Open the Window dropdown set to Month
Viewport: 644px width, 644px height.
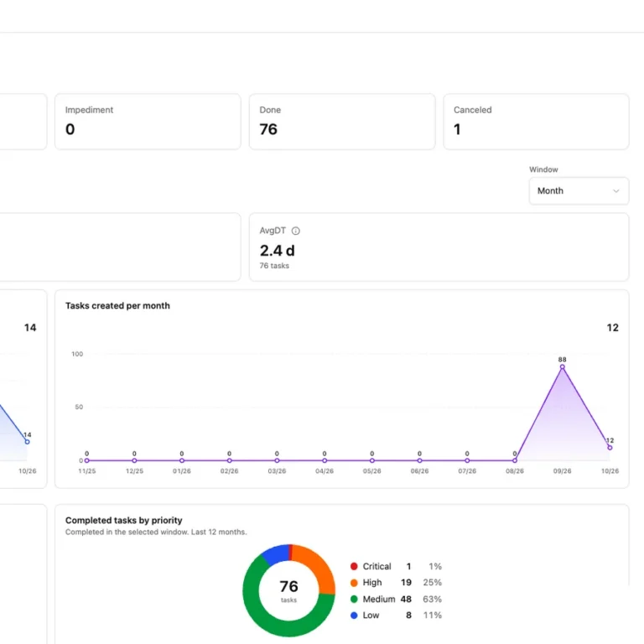click(579, 191)
